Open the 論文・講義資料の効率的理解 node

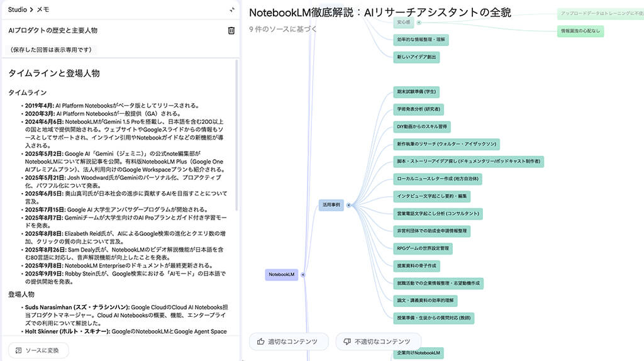(425, 301)
